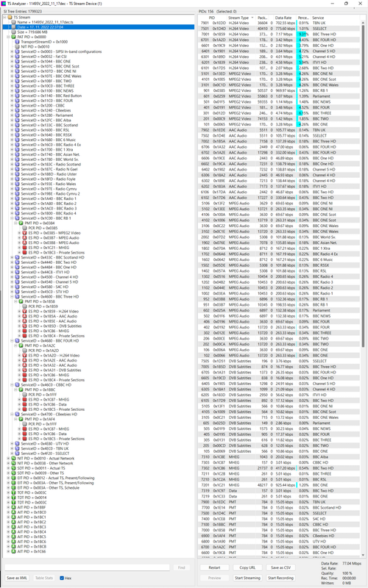Select PID 6201 ITV1 HD H.264 Video row
The width and height of the screenshot is (368, 588).
[280, 62]
